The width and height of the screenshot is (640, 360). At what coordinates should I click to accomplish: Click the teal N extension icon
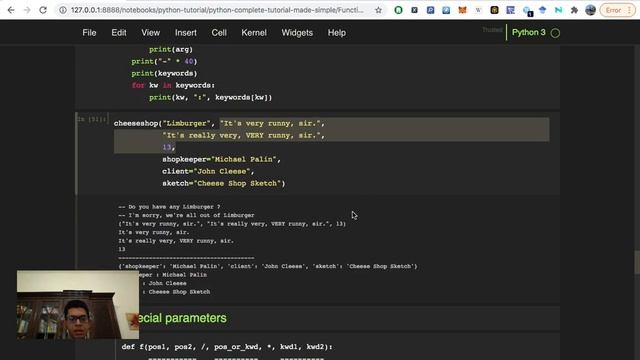[558, 10]
